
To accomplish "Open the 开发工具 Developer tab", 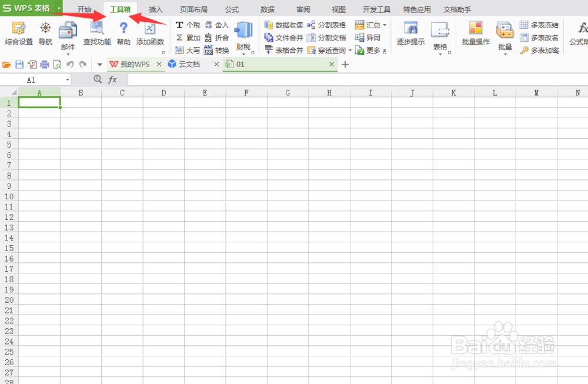I will (376, 9).
